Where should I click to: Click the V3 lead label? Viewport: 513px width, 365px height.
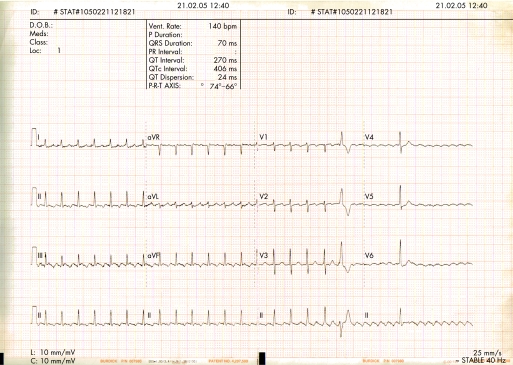[x=264, y=256]
